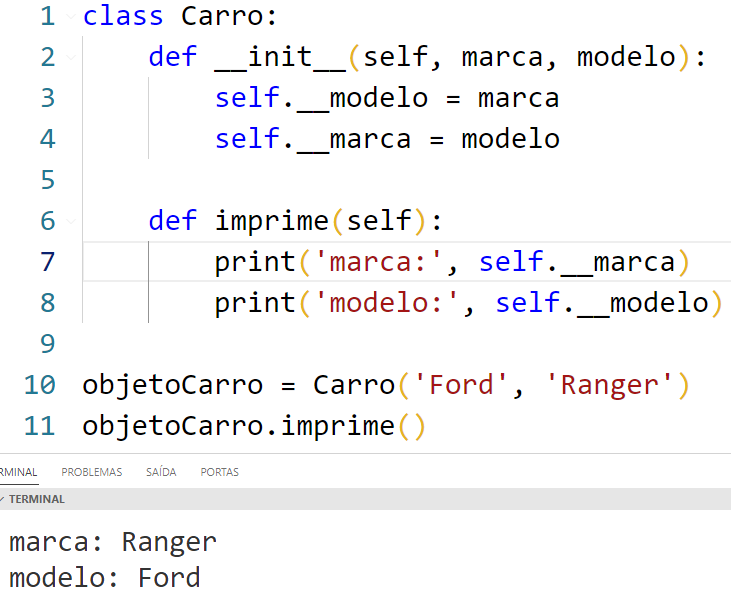Click the 'marca:' string in print
Screen dimensions: 731x593
tap(379, 262)
